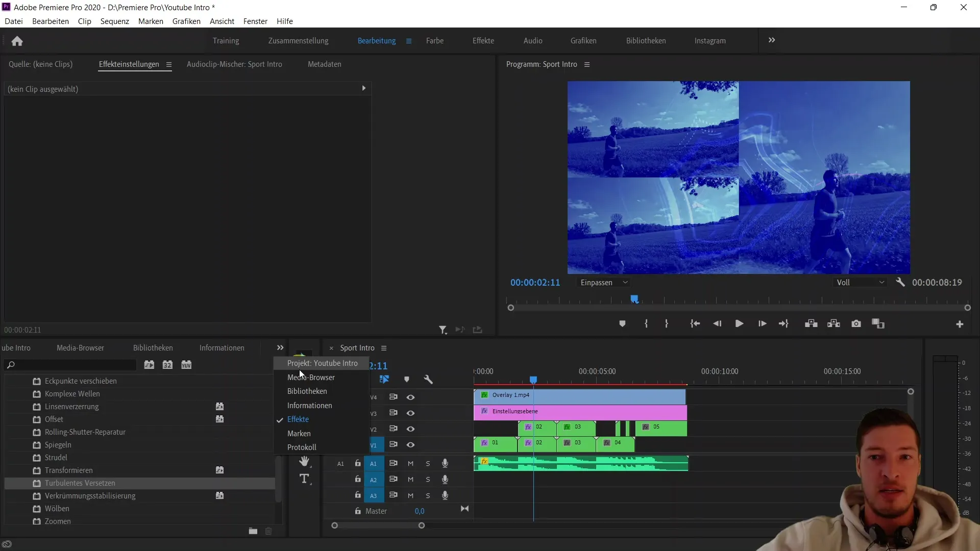Open the Grafiken workspace tab
Screen dimensions: 980x551
583,40
